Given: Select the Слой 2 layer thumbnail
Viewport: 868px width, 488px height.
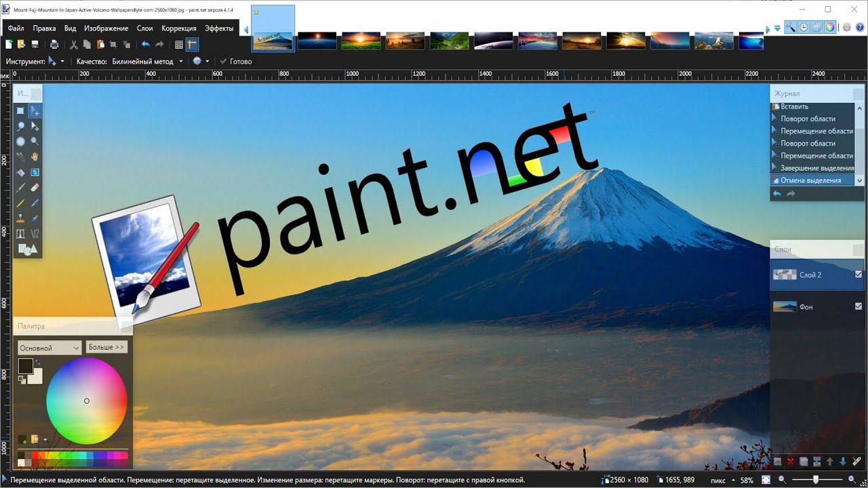Looking at the screenshot, I should (x=785, y=274).
